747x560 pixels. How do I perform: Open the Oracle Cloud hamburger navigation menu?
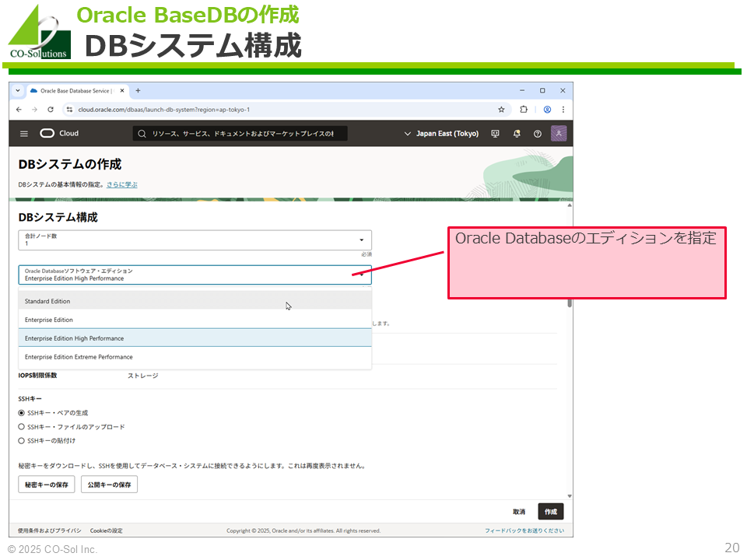point(24,134)
